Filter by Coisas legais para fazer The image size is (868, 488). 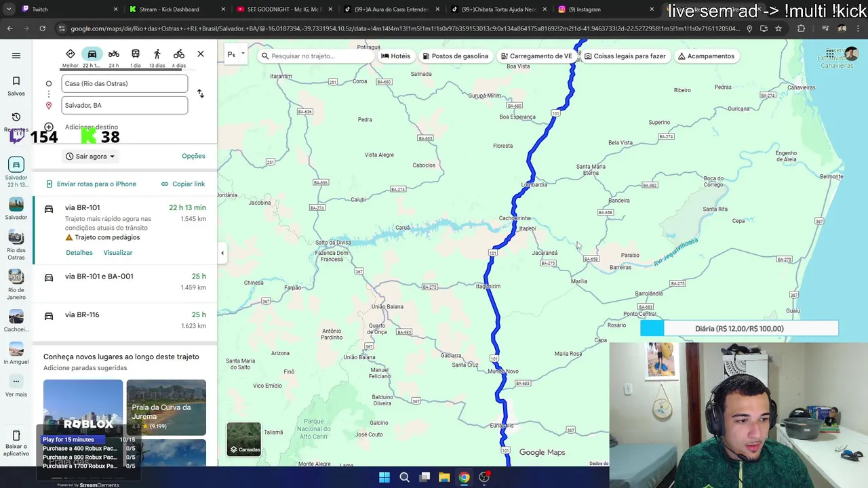point(625,56)
